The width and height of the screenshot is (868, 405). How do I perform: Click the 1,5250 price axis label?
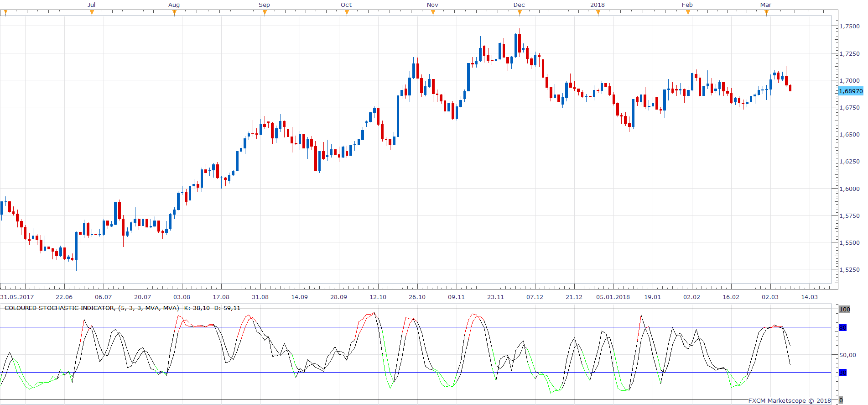coord(850,270)
